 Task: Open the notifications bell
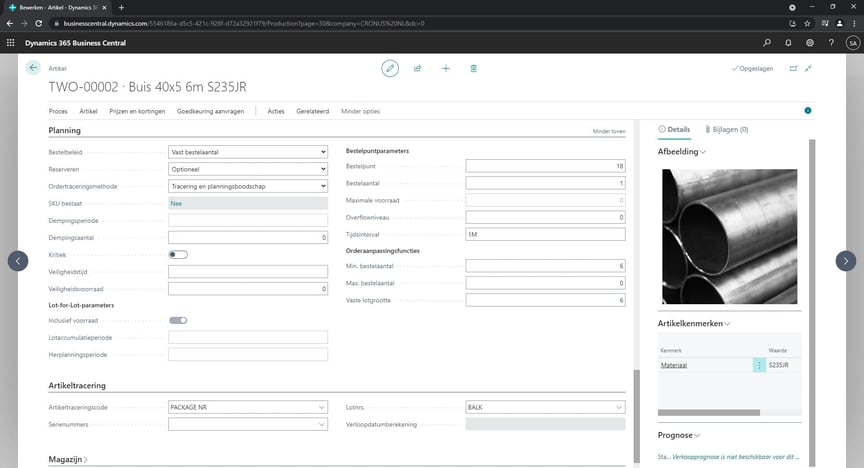pos(789,42)
